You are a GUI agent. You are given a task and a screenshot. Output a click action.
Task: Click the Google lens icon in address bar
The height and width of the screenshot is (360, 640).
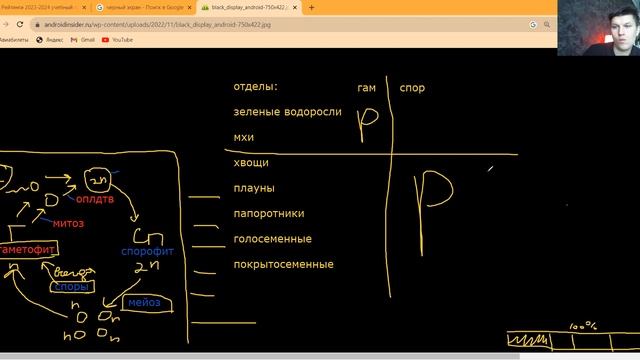click(x=533, y=25)
